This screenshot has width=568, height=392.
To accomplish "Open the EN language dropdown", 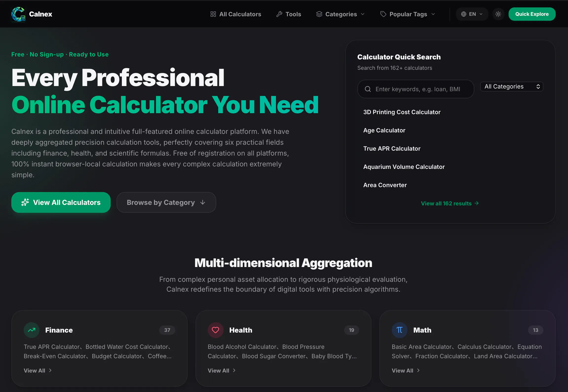I will pos(472,14).
